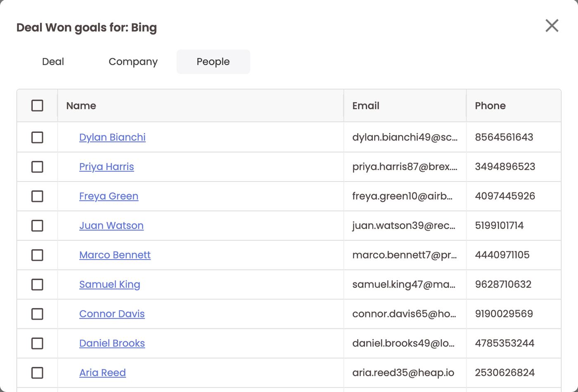
Task: Click the Samuel King link
Action: 110,284
